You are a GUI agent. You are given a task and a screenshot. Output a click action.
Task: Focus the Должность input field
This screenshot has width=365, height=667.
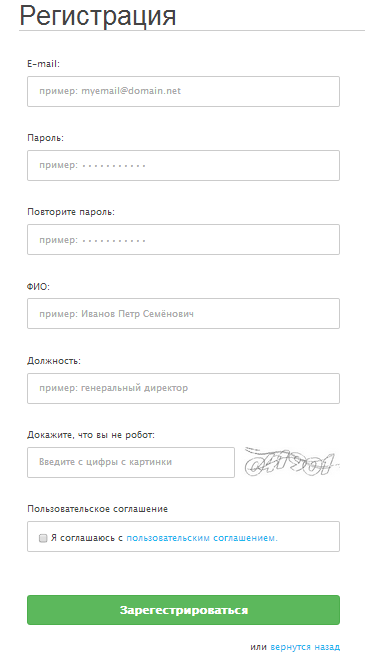click(x=183, y=388)
